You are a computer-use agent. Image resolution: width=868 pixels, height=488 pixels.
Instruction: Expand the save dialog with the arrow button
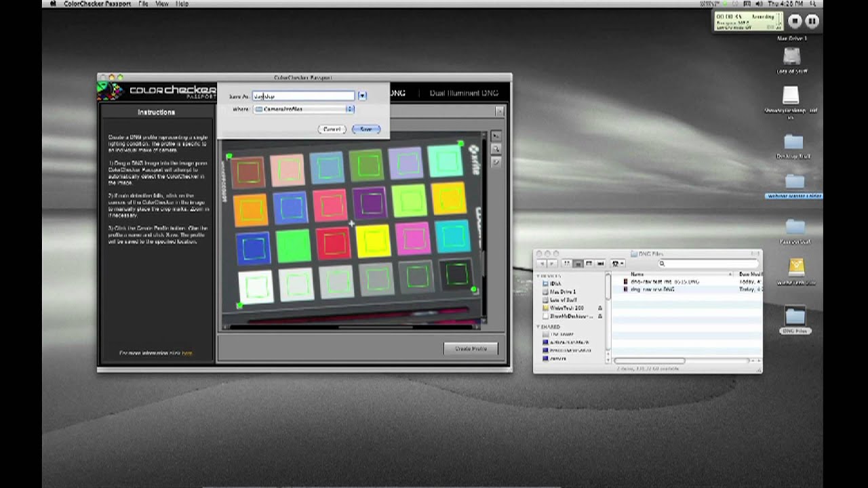click(362, 96)
